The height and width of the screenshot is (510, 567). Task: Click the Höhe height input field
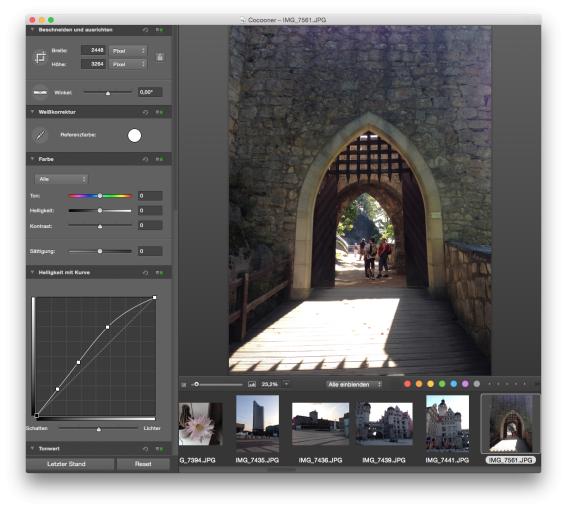pyautogui.click(x=93, y=64)
